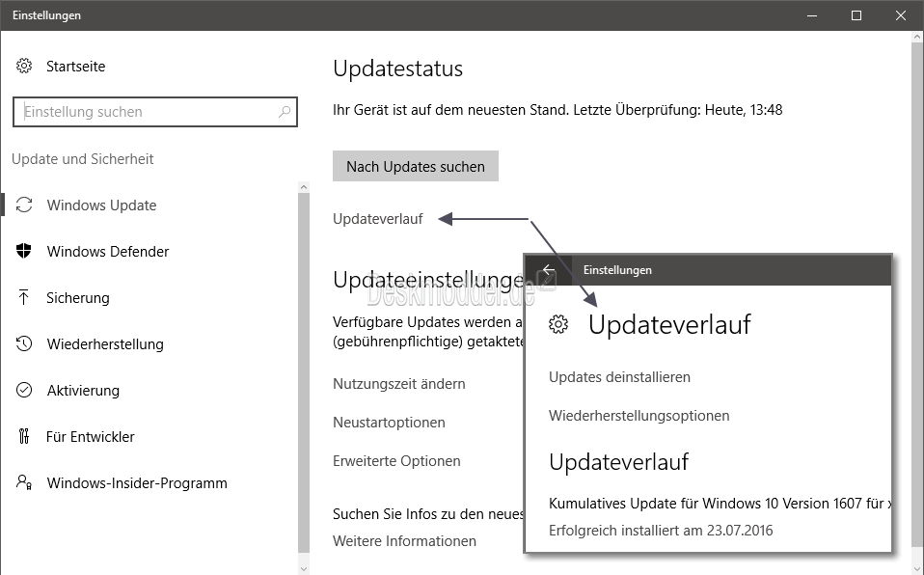Image resolution: width=924 pixels, height=575 pixels.
Task: Go to Startseite
Action: point(76,66)
